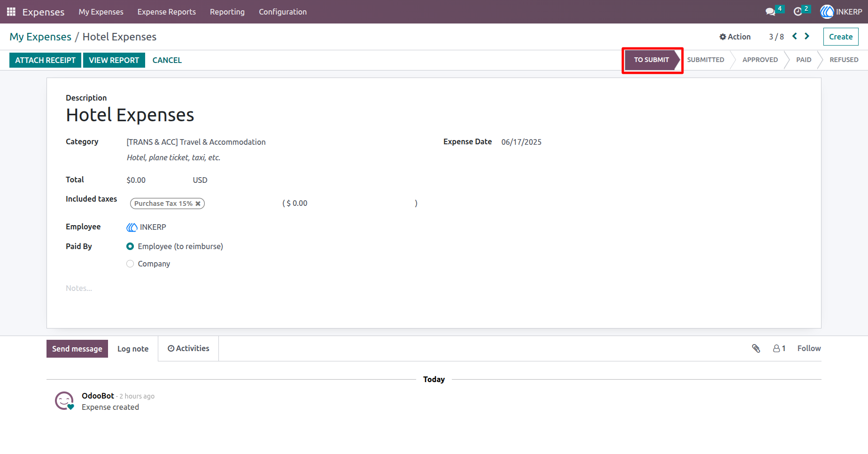Go to next record arrow

tap(807, 36)
